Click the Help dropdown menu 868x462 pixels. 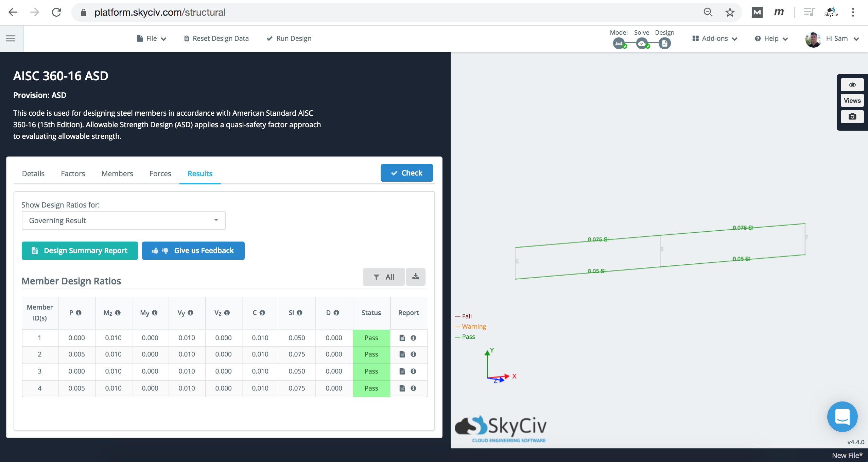tap(771, 38)
